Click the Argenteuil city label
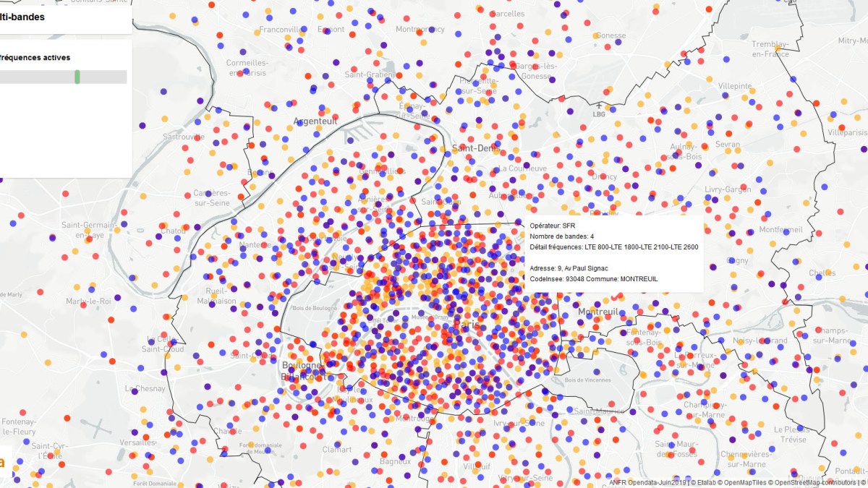The width and height of the screenshot is (868, 488). [x=315, y=121]
